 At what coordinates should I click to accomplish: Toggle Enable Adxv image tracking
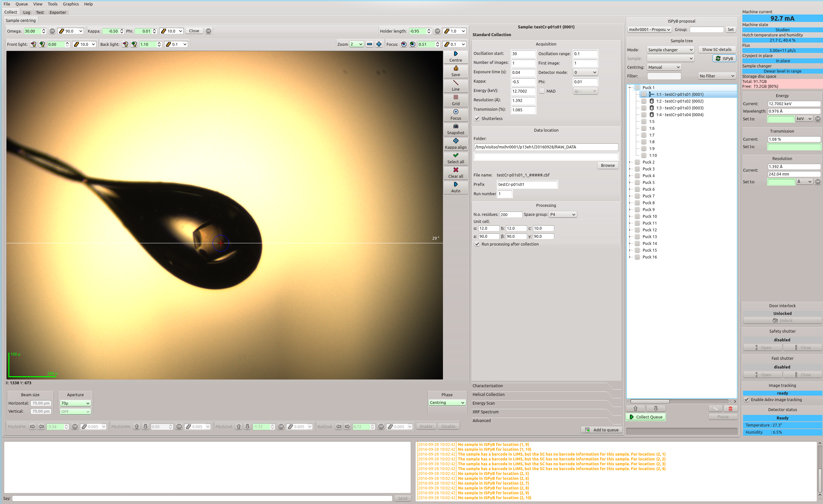pos(747,399)
